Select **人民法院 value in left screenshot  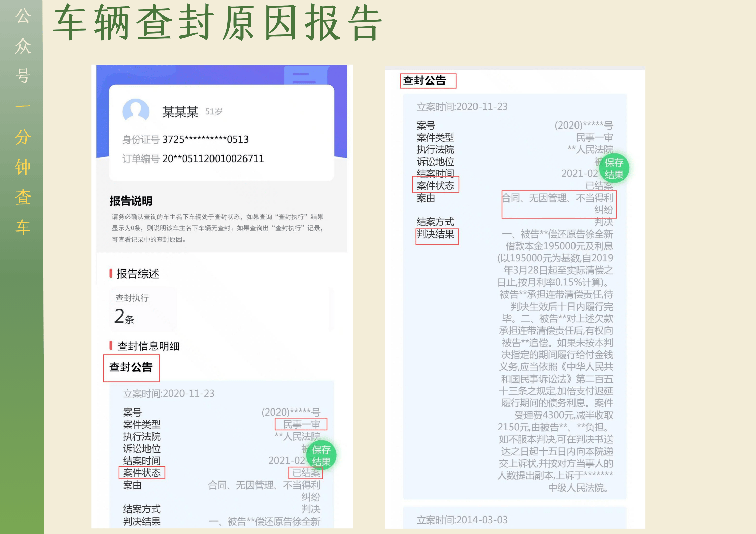pyautogui.click(x=297, y=436)
